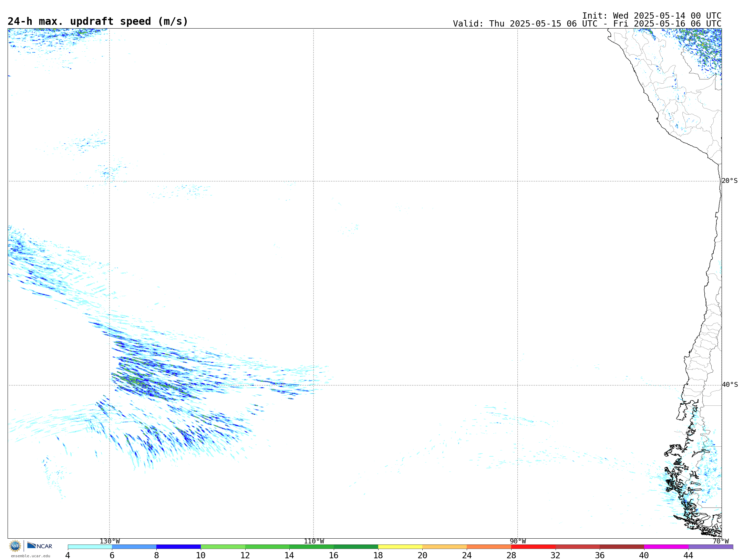Click the 'Valid: Thu 2025-05-15 06 UTC' line

coord(587,24)
